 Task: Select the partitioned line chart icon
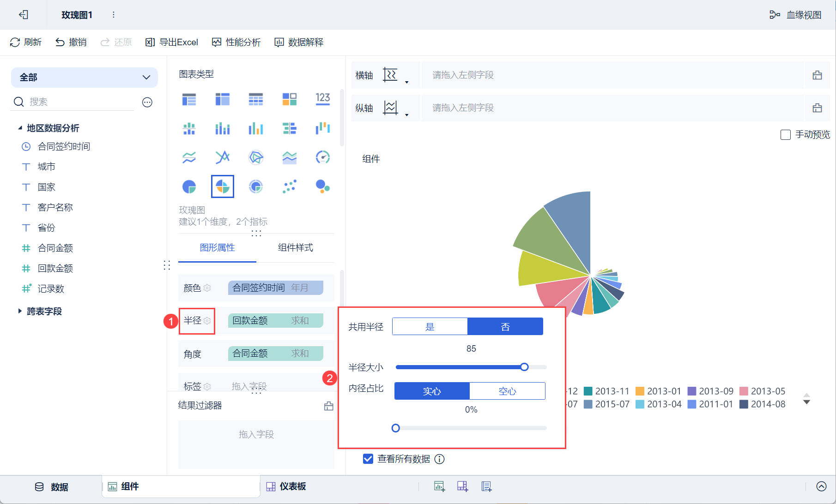pos(189,157)
